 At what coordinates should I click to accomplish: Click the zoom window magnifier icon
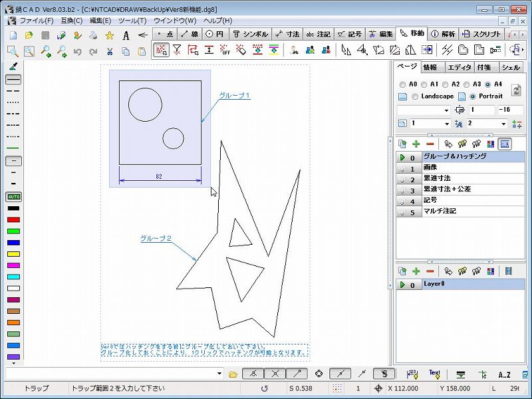pos(13,51)
